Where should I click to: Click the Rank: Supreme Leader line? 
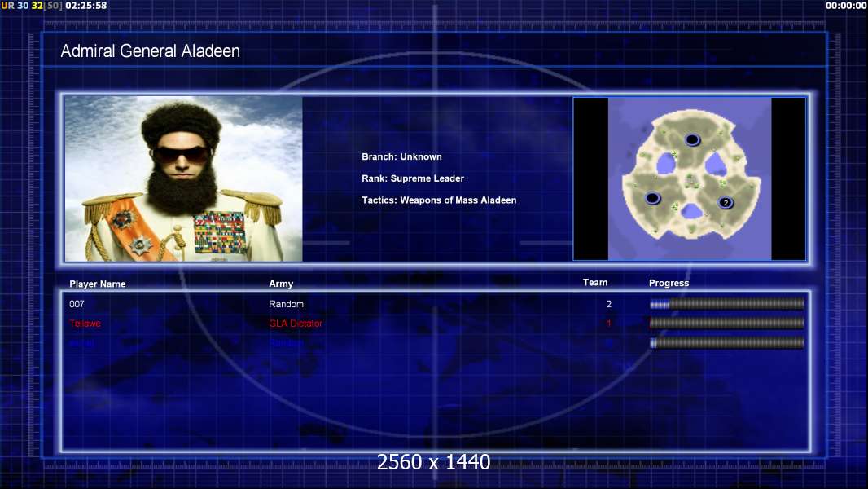click(413, 178)
